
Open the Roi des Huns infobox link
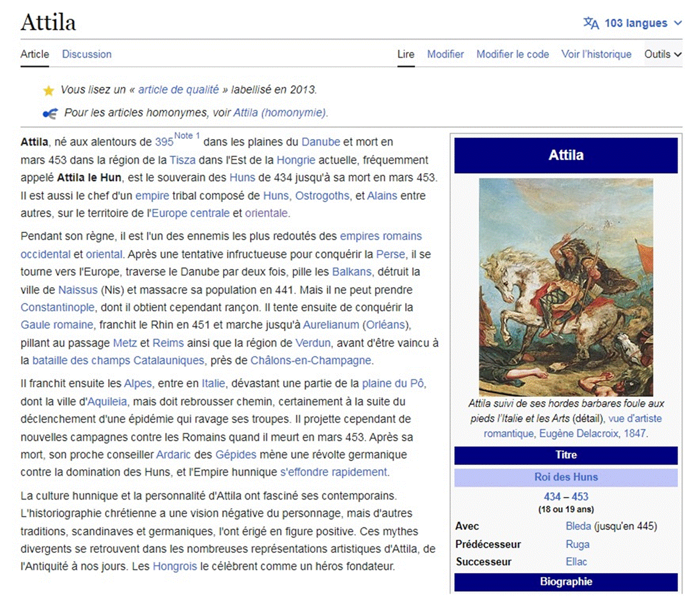[566, 477]
